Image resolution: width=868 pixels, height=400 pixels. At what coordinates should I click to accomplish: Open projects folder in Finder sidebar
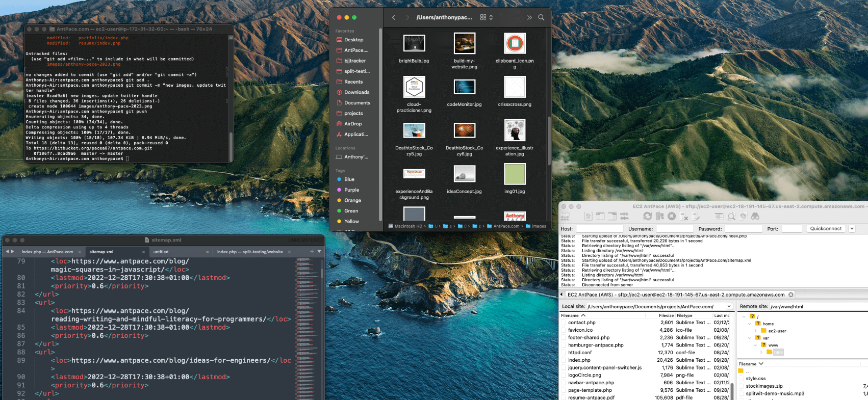[x=353, y=113]
